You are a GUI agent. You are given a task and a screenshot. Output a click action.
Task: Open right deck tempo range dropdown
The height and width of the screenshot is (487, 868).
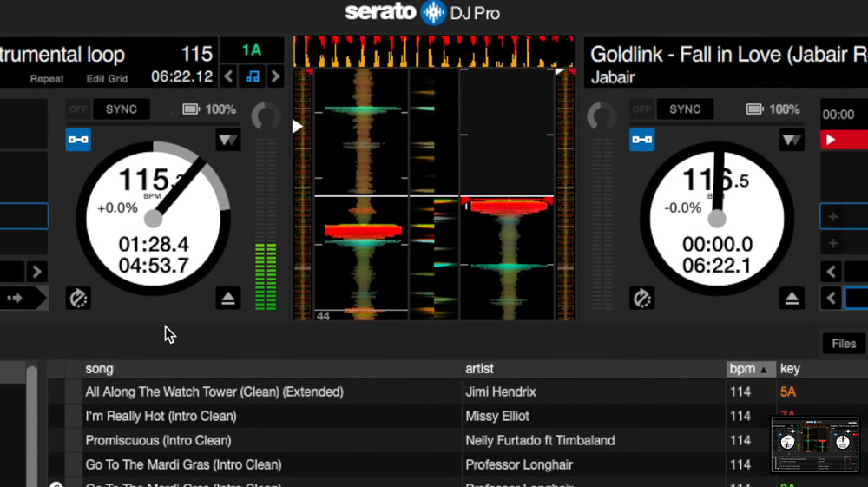click(792, 140)
